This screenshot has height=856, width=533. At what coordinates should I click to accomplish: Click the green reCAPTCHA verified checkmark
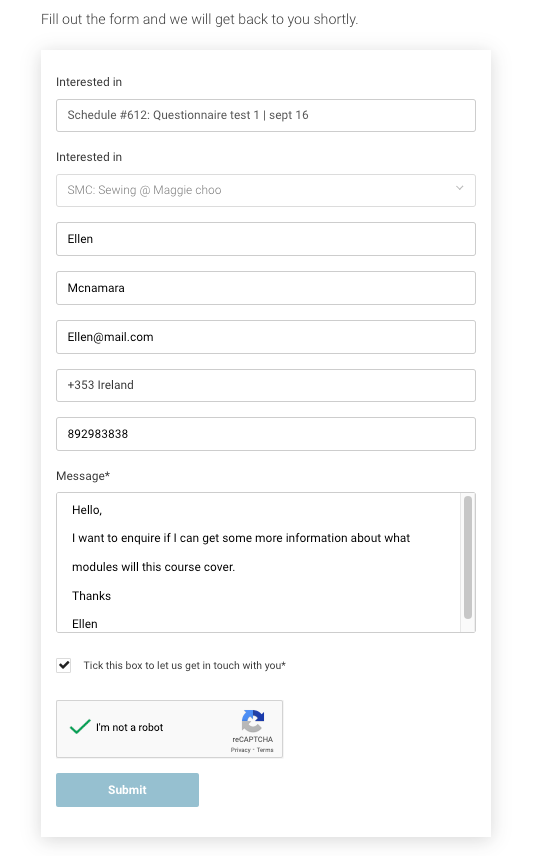(80, 727)
